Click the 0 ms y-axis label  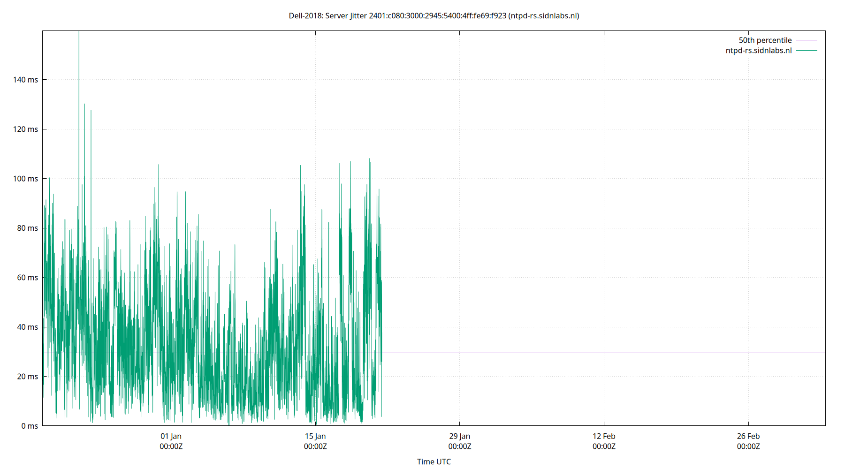[x=28, y=426]
